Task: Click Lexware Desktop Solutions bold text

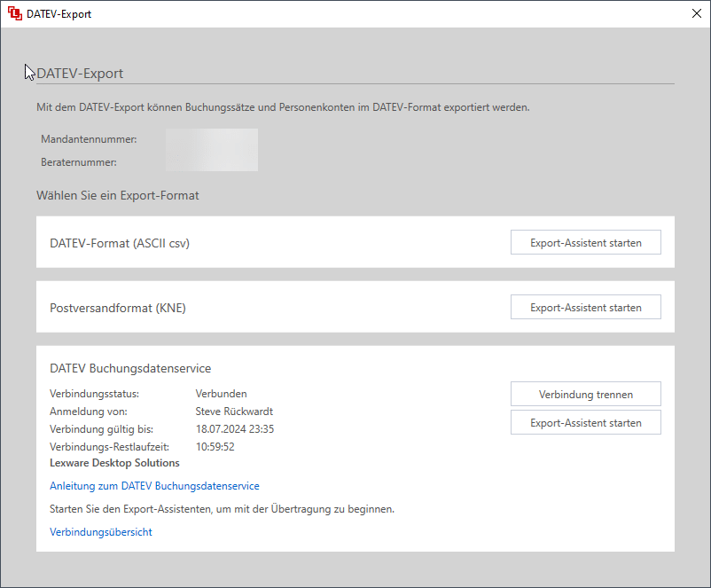Action: pos(114,463)
